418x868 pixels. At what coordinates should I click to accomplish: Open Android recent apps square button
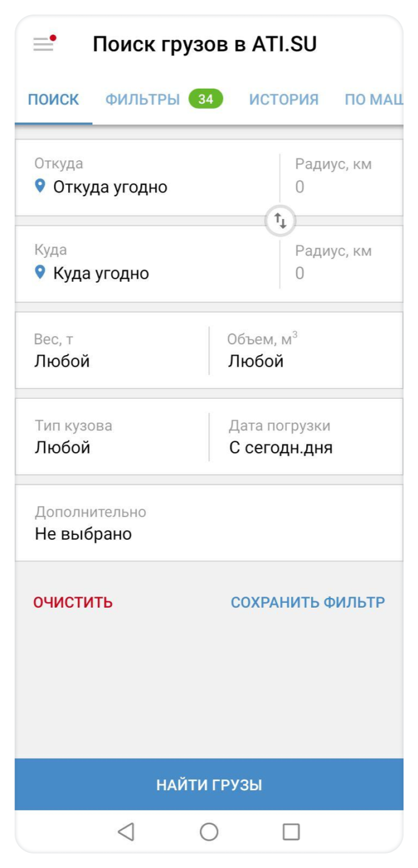pyautogui.click(x=291, y=832)
